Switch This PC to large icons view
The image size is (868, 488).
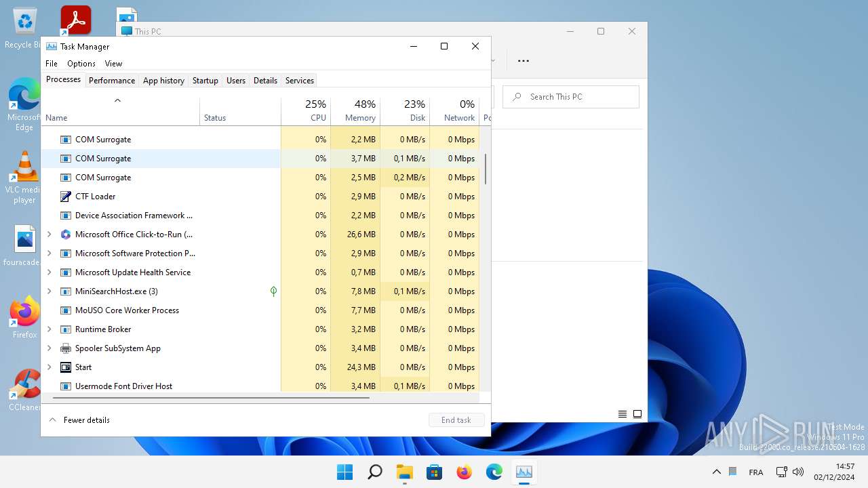click(637, 414)
